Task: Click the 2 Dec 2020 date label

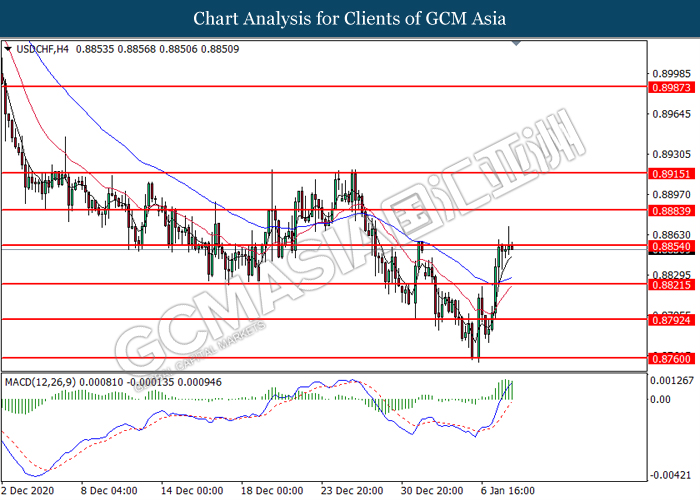Action: click(28, 491)
